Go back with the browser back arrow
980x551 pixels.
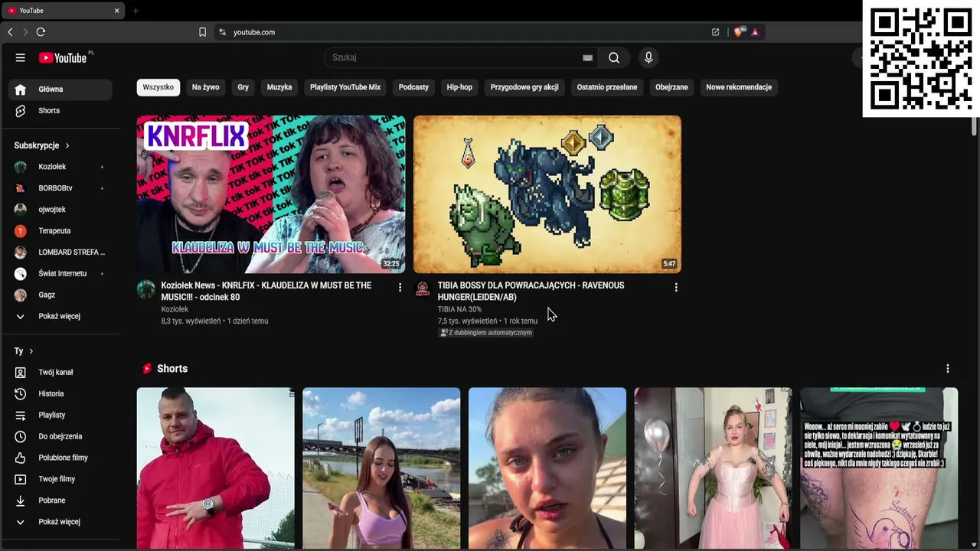coord(10,32)
